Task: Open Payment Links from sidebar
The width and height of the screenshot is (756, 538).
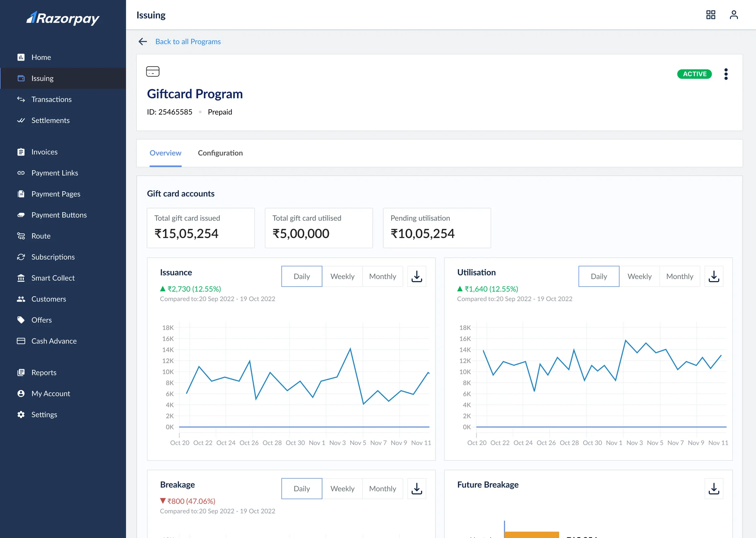Action: pos(63,173)
